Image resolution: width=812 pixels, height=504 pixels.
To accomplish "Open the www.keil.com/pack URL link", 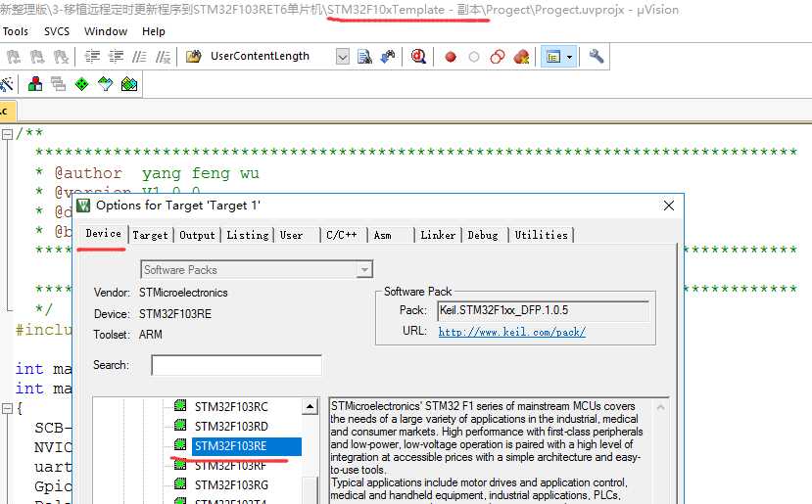I will click(511, 332).
